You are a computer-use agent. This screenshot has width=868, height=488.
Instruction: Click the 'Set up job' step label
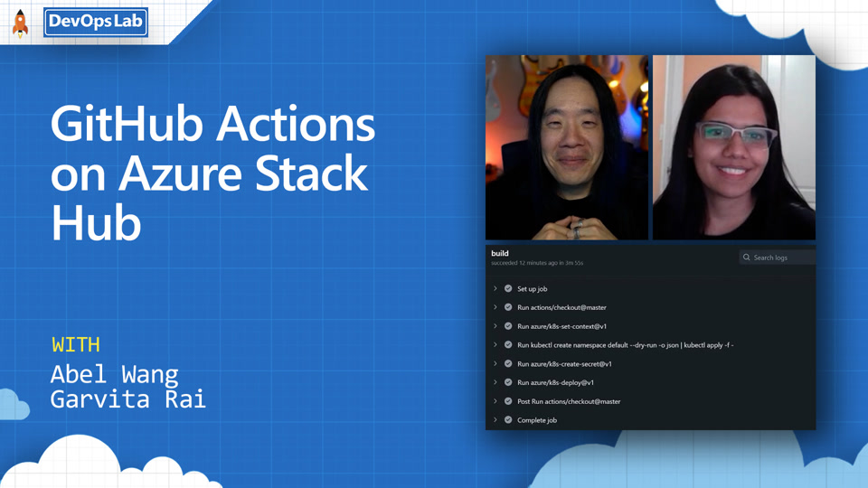(x=532, y=289)
